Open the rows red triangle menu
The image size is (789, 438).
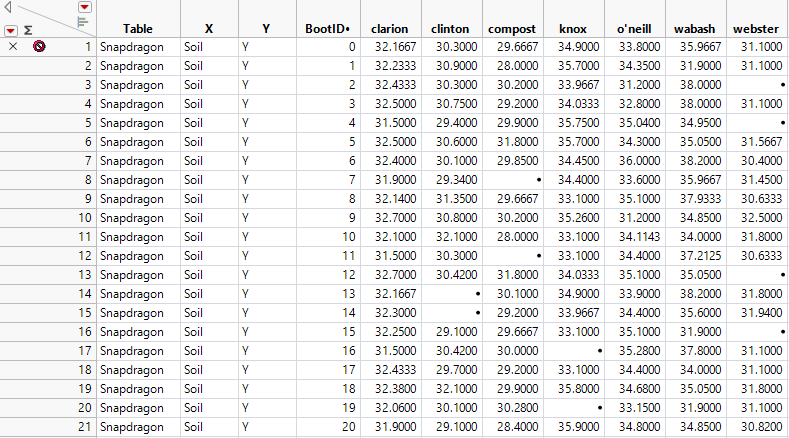11,30
